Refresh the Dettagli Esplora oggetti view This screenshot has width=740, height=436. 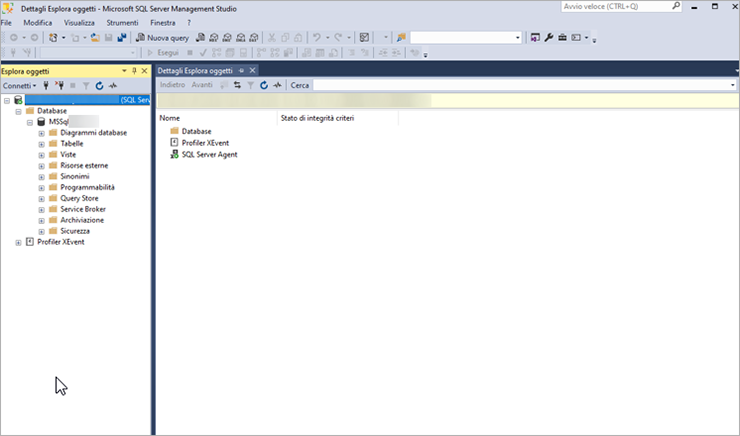tap(264, 85)
